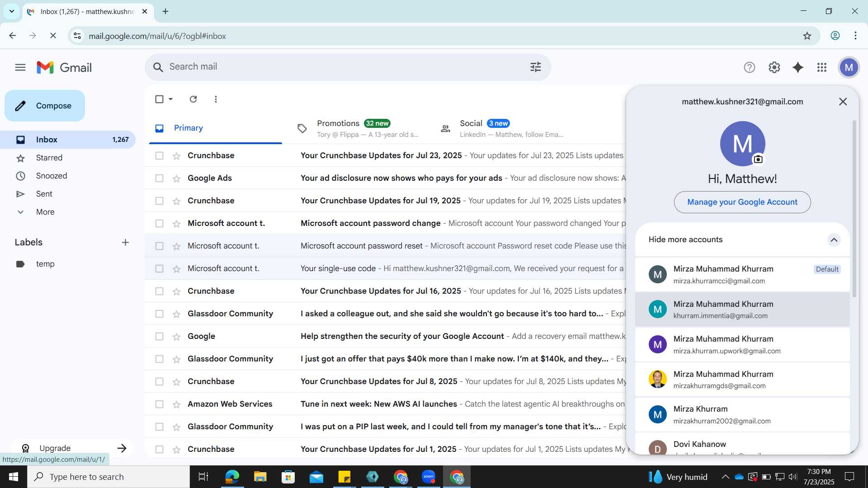The height and width of the screenshot is (488, 868).
Task: Star the Crunchbase Jul 23, 2025 email
Action: (x=176, y=156)
